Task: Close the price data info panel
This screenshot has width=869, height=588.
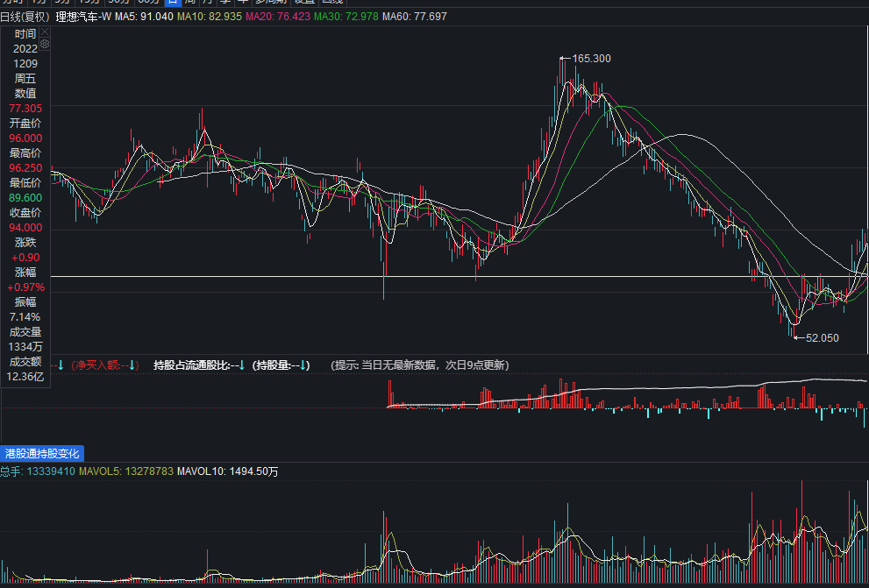Action: pos(45,32)
